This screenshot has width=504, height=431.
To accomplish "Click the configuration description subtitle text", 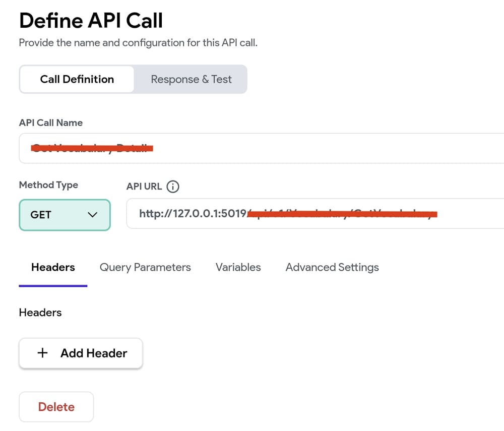I will point(138,43).
